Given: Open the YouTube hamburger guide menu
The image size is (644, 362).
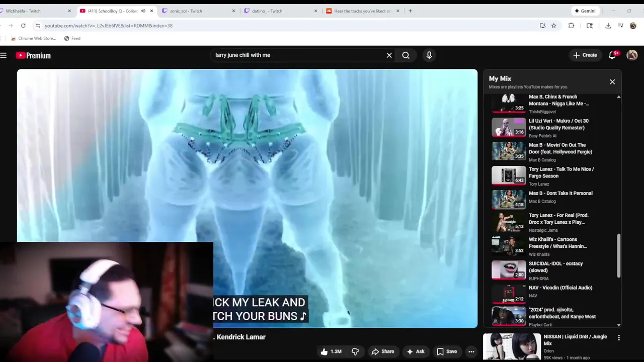Looking at the screenshot, I should click(4, 55).
